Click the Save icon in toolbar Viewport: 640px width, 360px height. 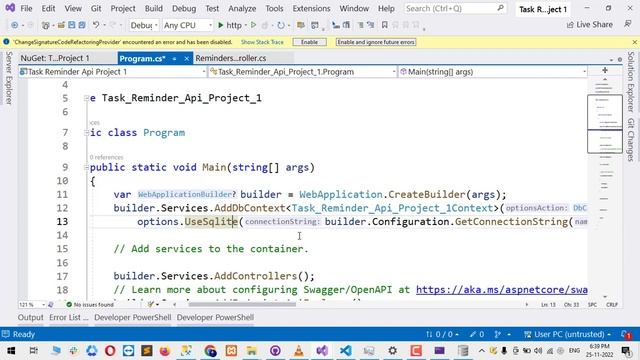coord(71,25)
